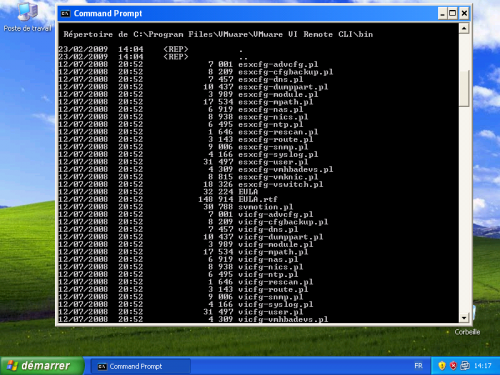The image size is (500, 375).
Task: Click esxcfg-vmknic.pl file name
Action: (278, 177)
